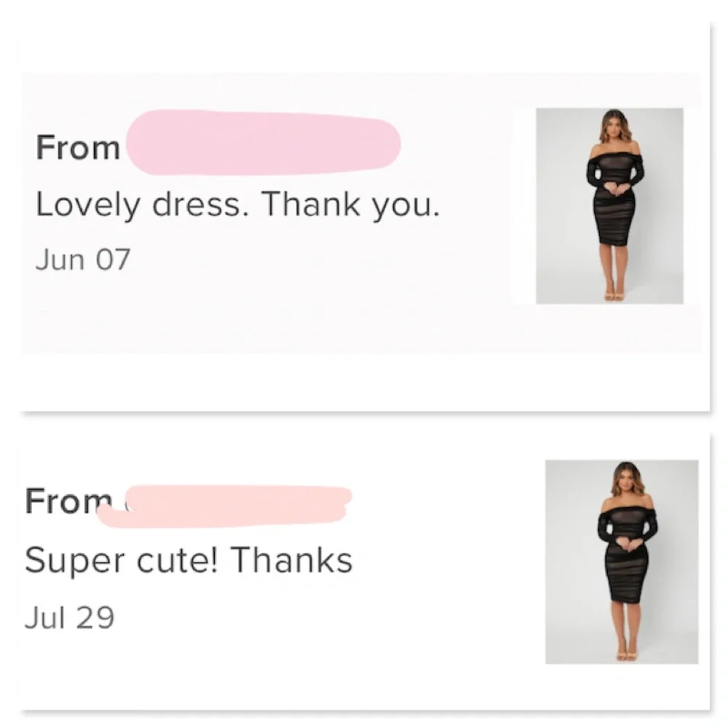
Task: Select blank area below the Jun 07 date
Action: tap(218, 313)
